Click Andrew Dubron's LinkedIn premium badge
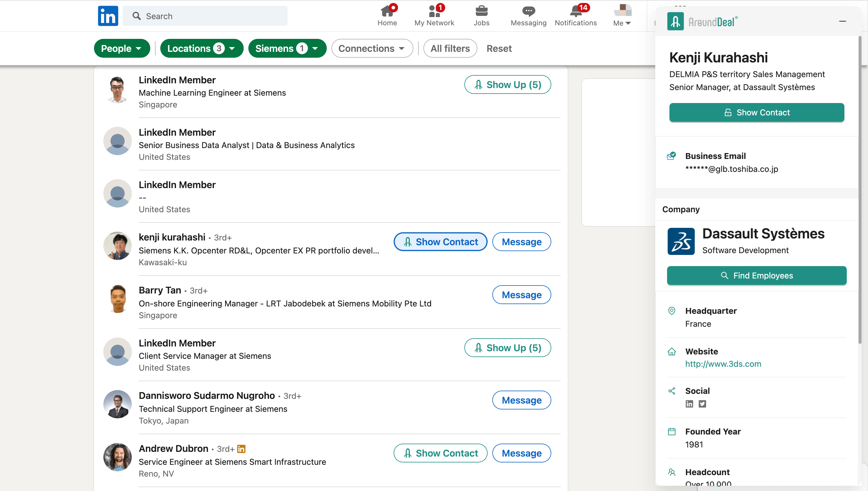 (x=241, y=449)
